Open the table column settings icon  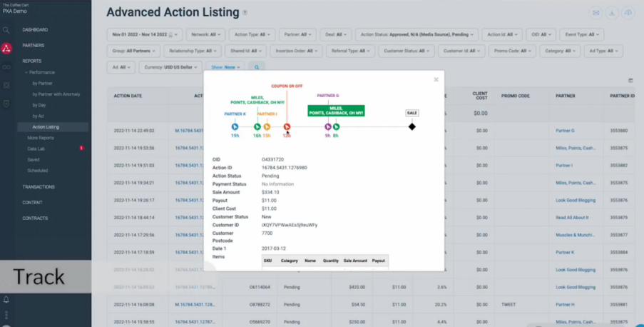coord(630,81)
